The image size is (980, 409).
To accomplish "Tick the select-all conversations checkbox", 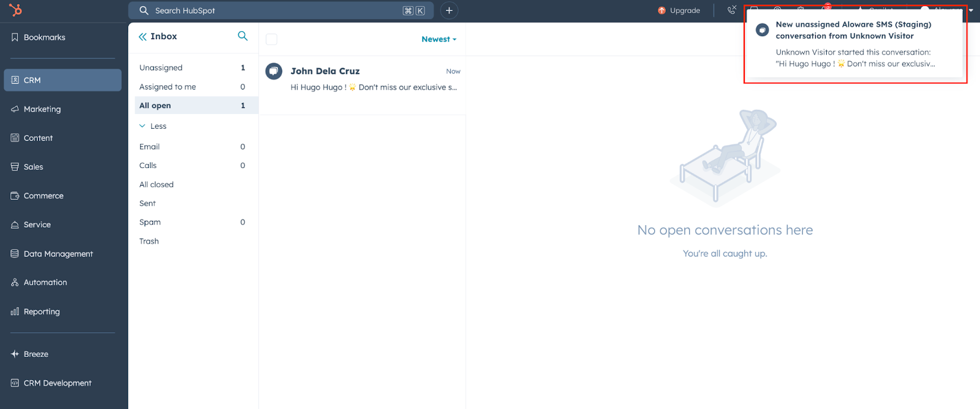I will (271, 39).
